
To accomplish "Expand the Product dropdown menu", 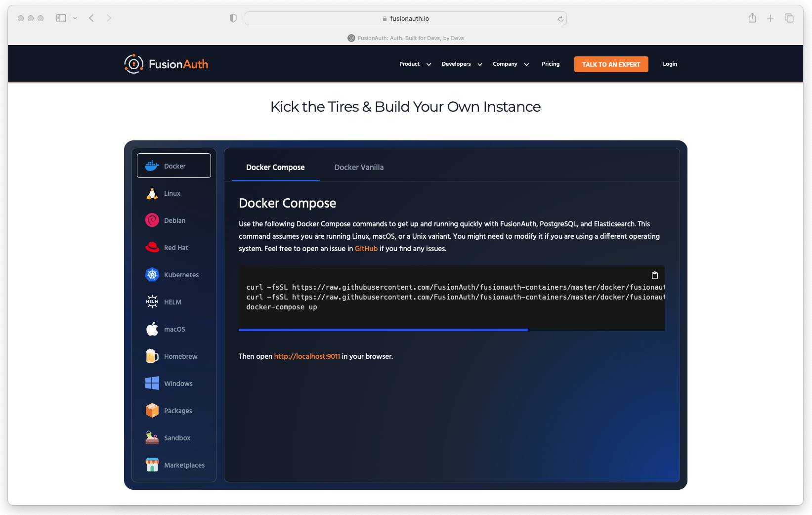I will (x=415, y=64).
